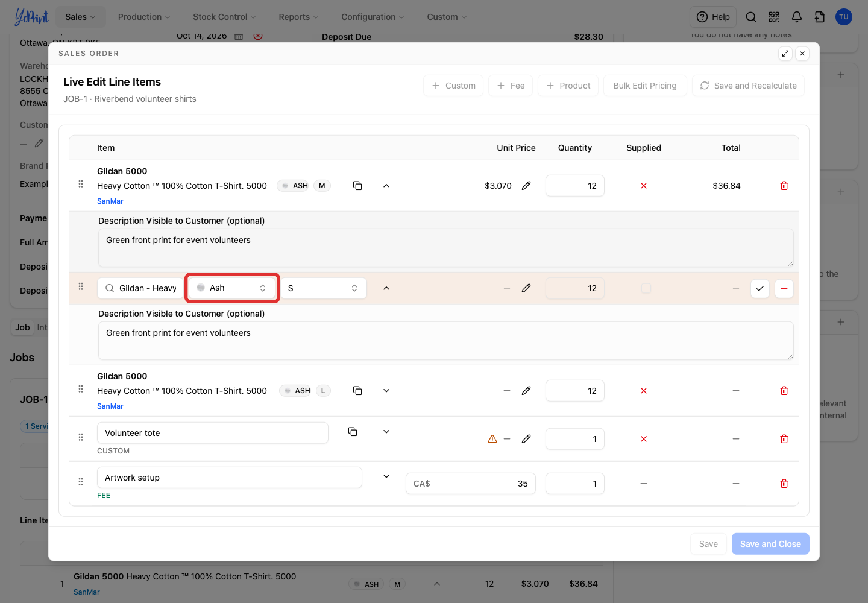868x603 pixels.
Task: Expand the sales order modal to fullscreen
Action: [x=785, y=54]
